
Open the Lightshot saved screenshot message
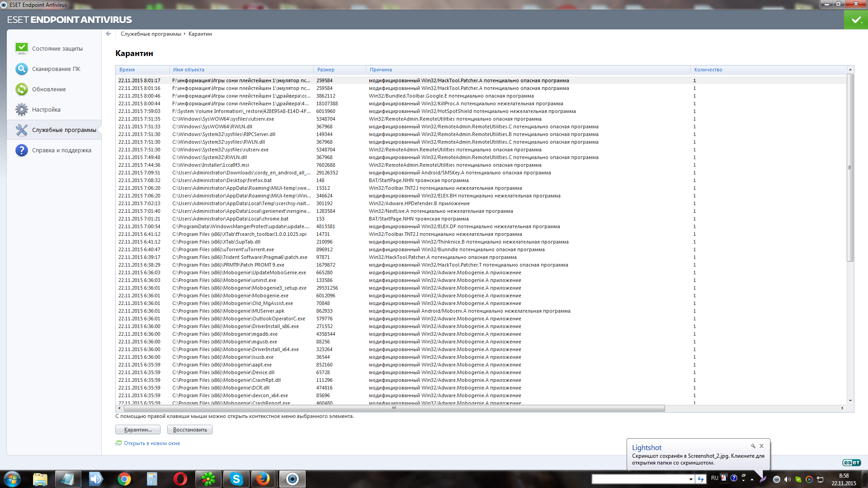698,459
